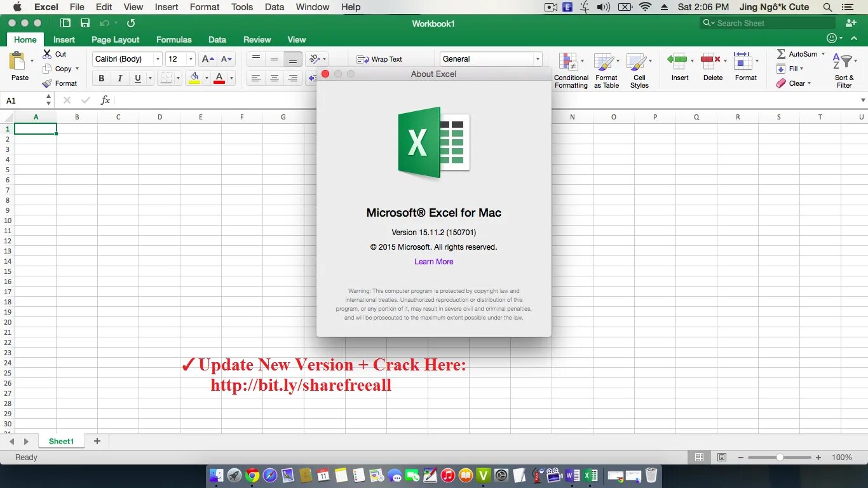Screen dimensions: 868x488
Task: Open Cell Styles gallery icon
Action: coord(636,62)
